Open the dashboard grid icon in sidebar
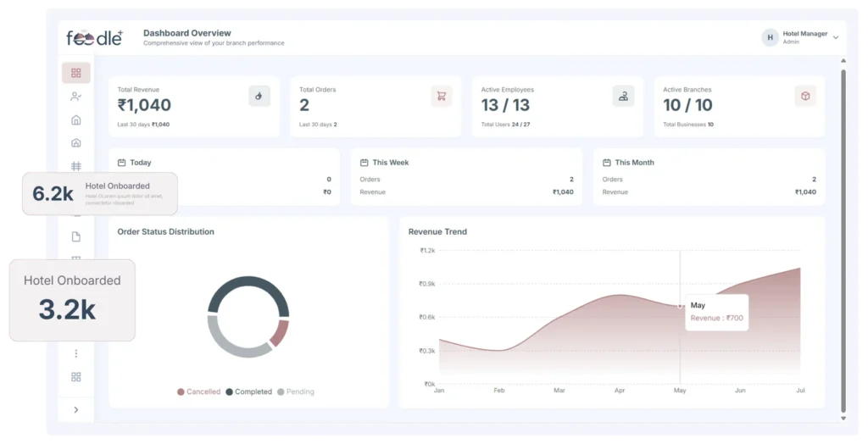 (x=75, y=73)
